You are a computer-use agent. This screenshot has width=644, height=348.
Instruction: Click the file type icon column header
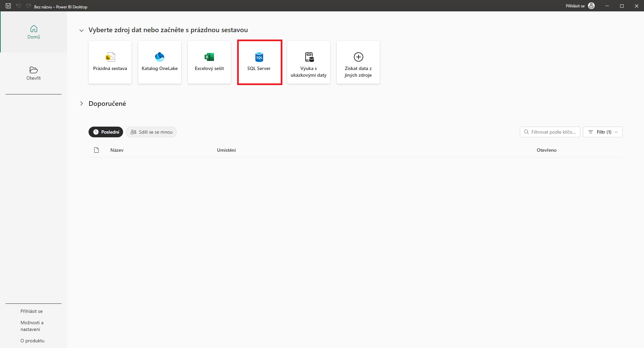click(x=97, y=150)
